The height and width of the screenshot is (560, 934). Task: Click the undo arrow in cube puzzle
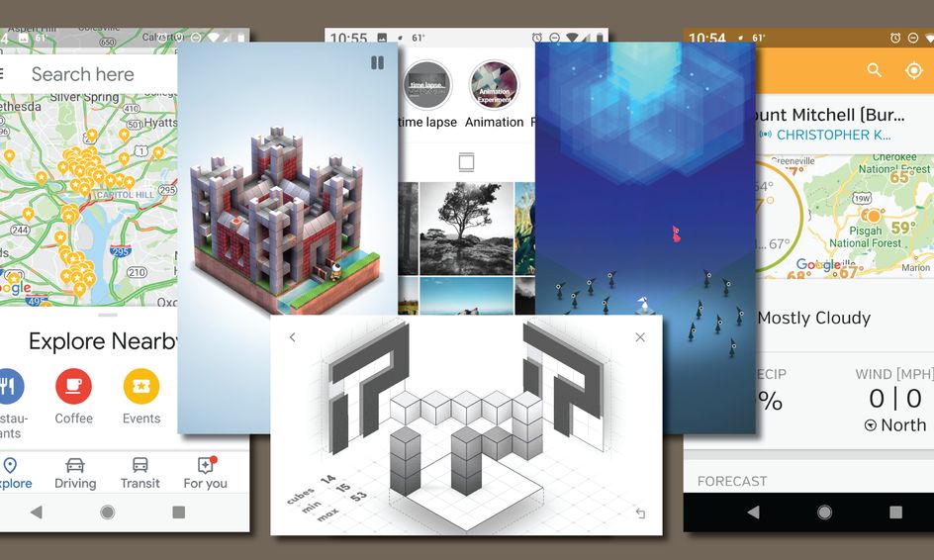pyautogui.click(x=640, y=513)
